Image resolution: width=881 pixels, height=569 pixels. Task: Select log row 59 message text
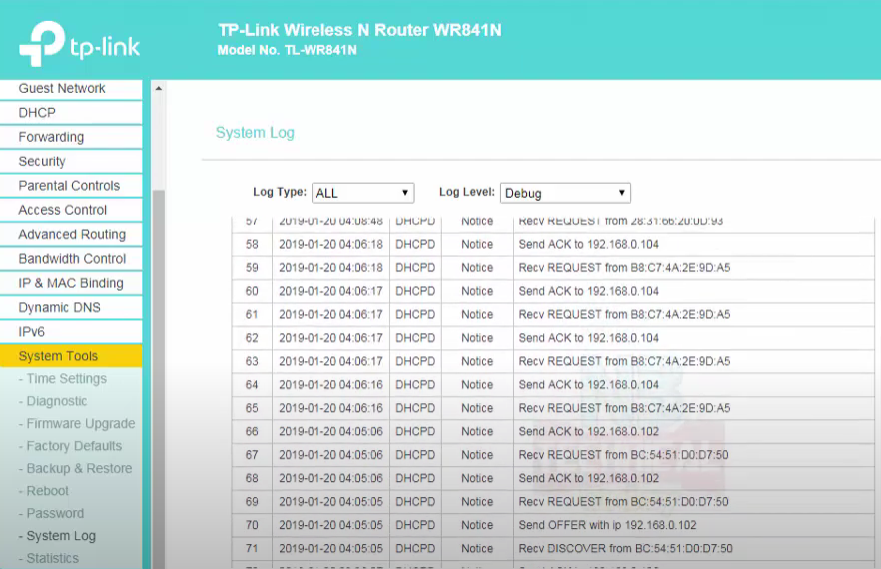[624, 268]
